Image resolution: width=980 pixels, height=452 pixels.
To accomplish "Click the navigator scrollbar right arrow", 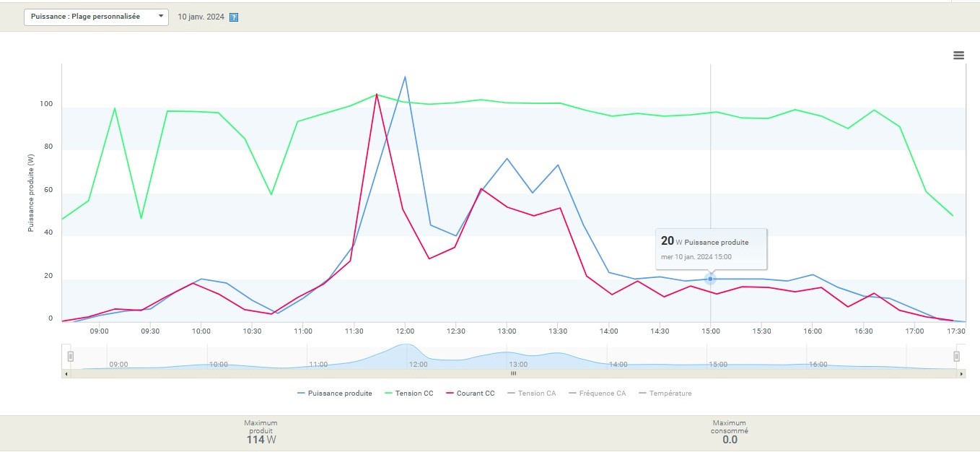I will coord(961,374).
